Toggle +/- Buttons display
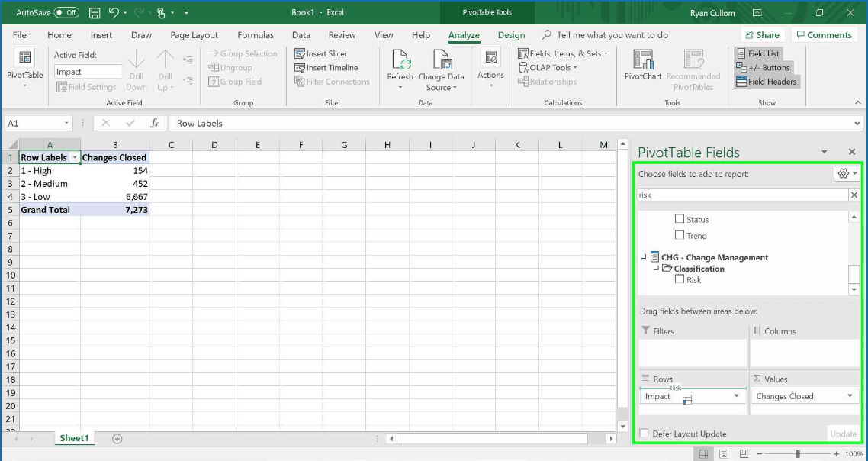Image resolution: width=868 pixels, height=461 pixels. pyautogui.click(x=763, y=68)
